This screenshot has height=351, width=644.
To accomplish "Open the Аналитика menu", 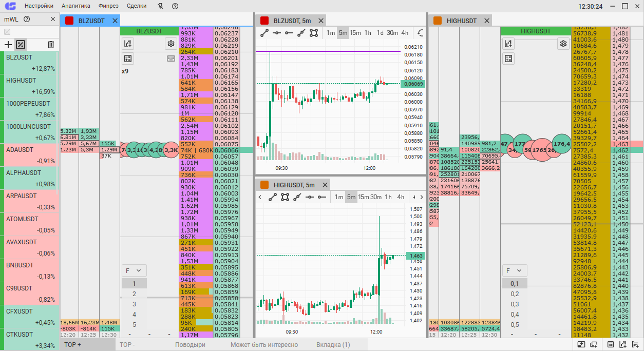I will pos(76,6).
